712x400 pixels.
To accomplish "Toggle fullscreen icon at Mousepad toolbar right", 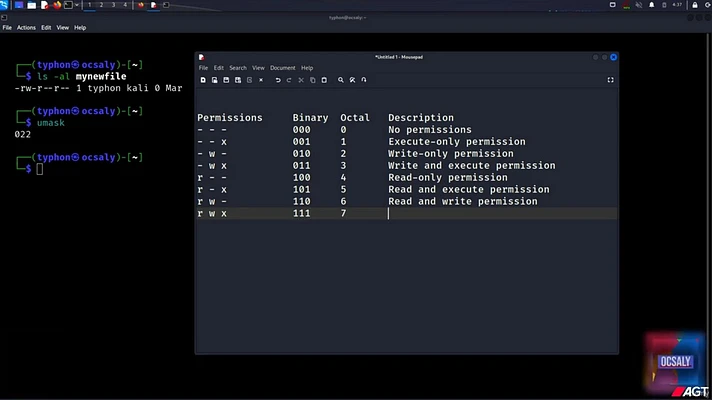I will 610,80.
